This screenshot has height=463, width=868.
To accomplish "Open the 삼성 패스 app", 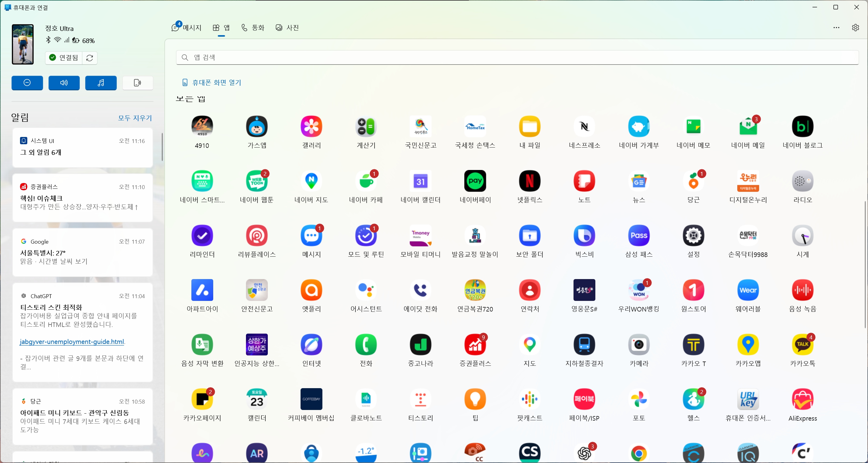I will click(639, 236).
